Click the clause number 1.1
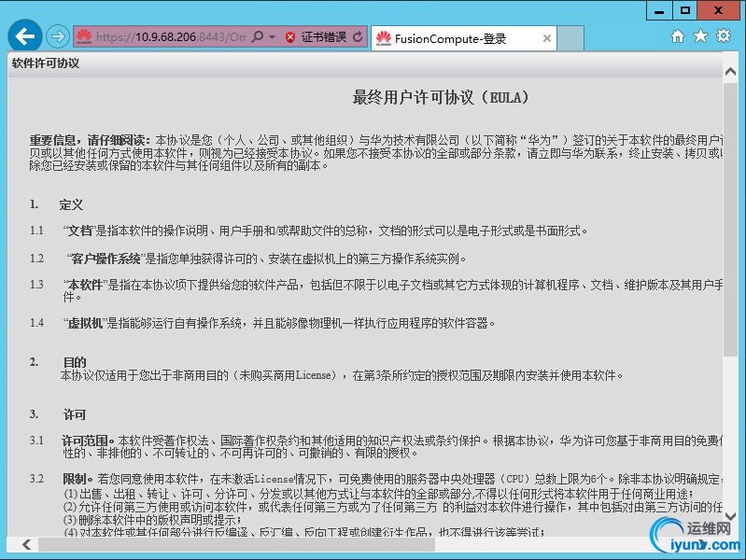This screenshot has width=746, height=560. pos(36,231)
